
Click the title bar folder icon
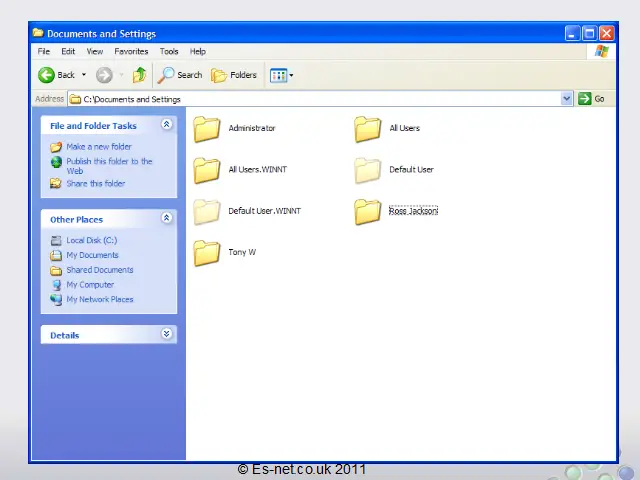(x=38, y=33)
